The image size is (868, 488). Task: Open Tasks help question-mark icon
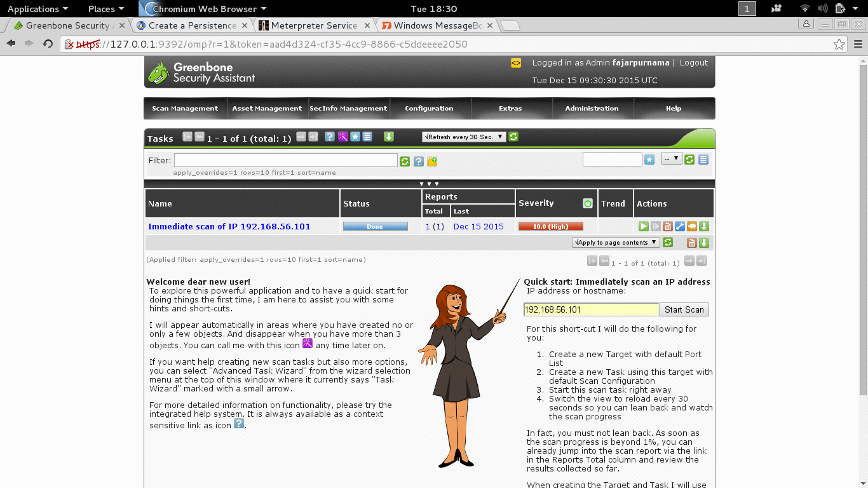pos(330,137)
